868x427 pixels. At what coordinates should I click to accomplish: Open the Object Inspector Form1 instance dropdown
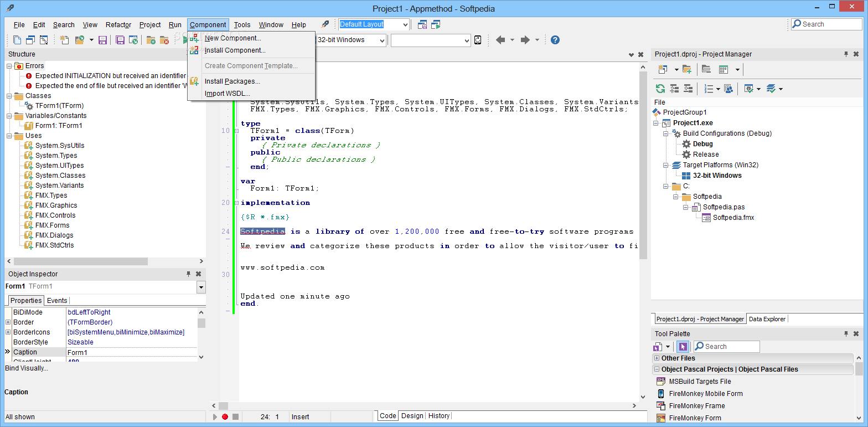tap(200, 286)
